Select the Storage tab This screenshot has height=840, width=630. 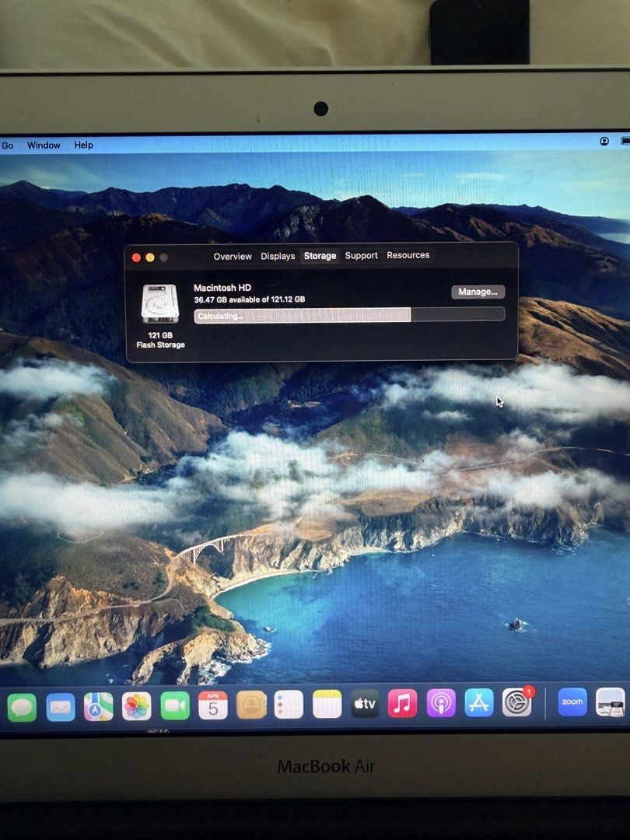tap(320, 256)
